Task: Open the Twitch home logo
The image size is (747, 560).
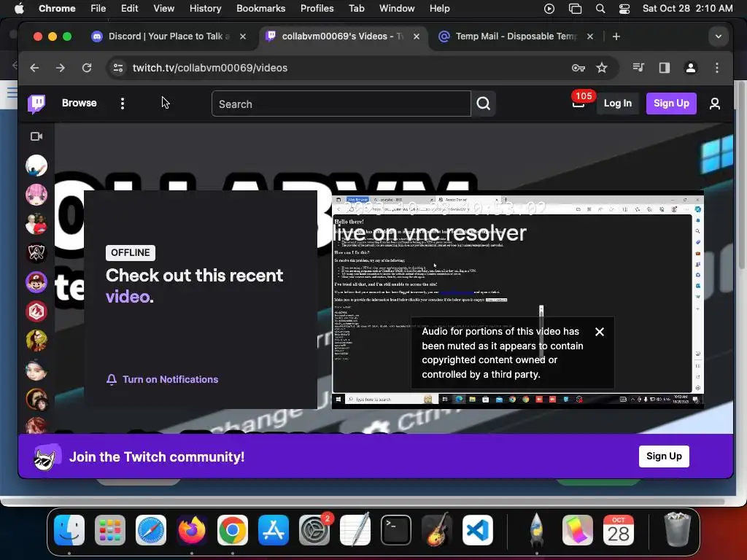Action: [x=36, y=104]
